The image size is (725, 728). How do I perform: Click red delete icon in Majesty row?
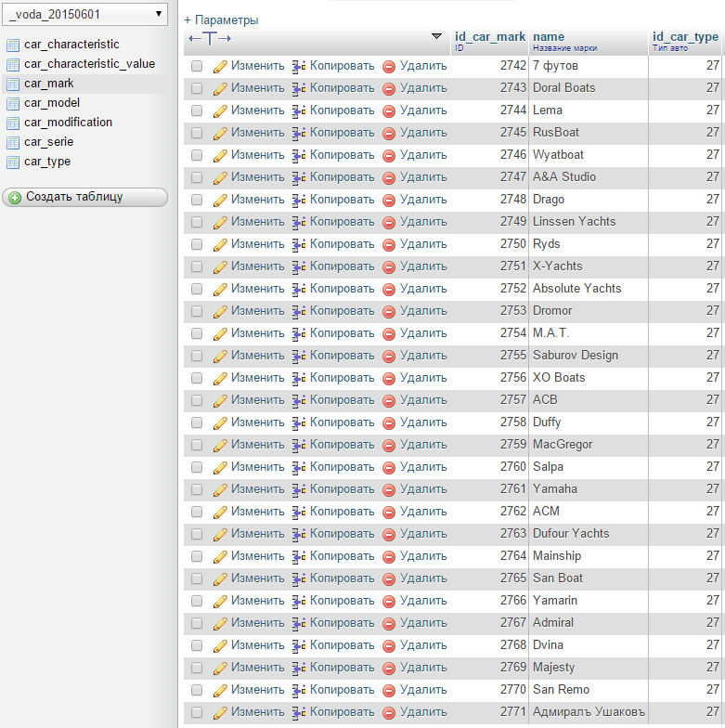click(x=388, y=669)
